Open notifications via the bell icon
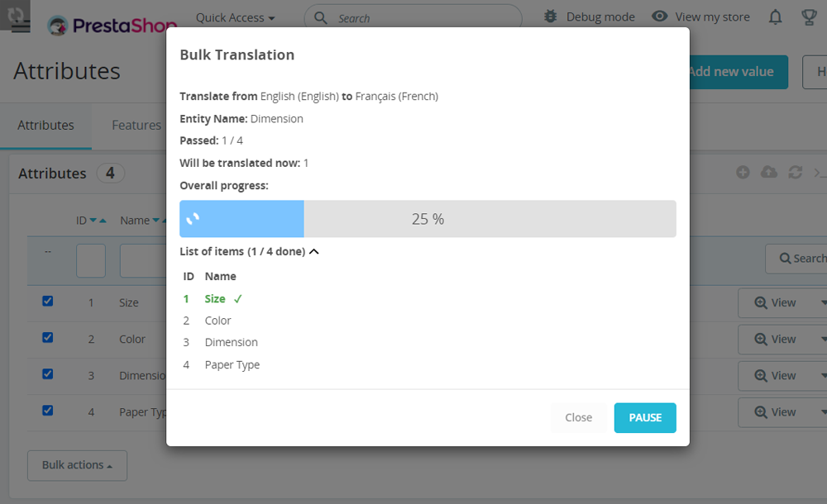827x504 pixels. 775,17
